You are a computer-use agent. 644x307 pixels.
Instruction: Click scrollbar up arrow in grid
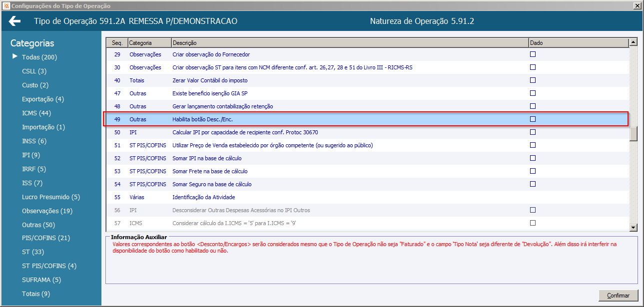[x=634, y=42]
